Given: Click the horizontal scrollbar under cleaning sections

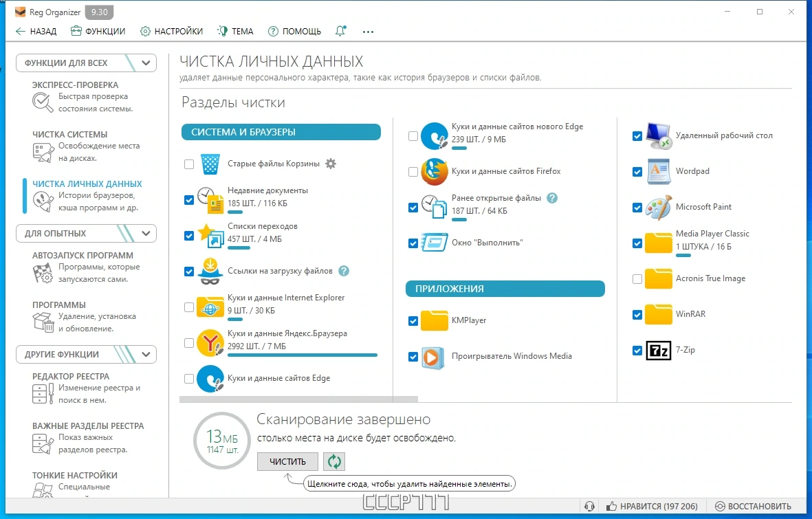Looking at the screenshot, I should (x=298, y=399).
